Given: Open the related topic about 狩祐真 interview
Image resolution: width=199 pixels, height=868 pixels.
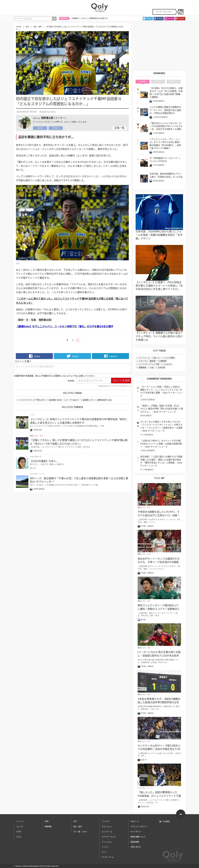Looking at the screenshot, I should click(x=79, y=421).
